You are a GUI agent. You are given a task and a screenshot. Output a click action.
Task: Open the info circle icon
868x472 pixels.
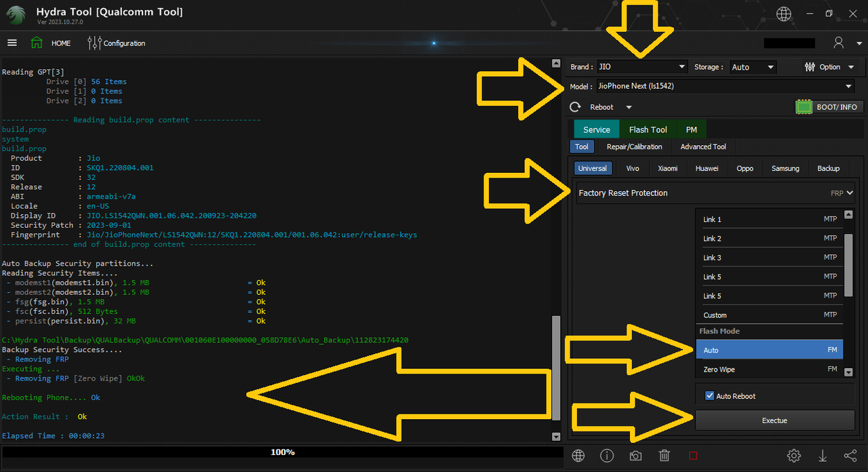tap(607, 456)
